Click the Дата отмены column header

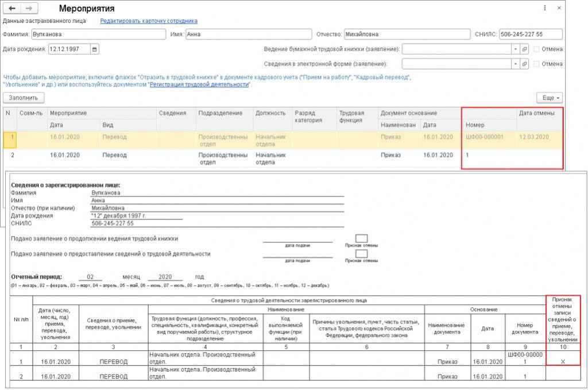536,113
